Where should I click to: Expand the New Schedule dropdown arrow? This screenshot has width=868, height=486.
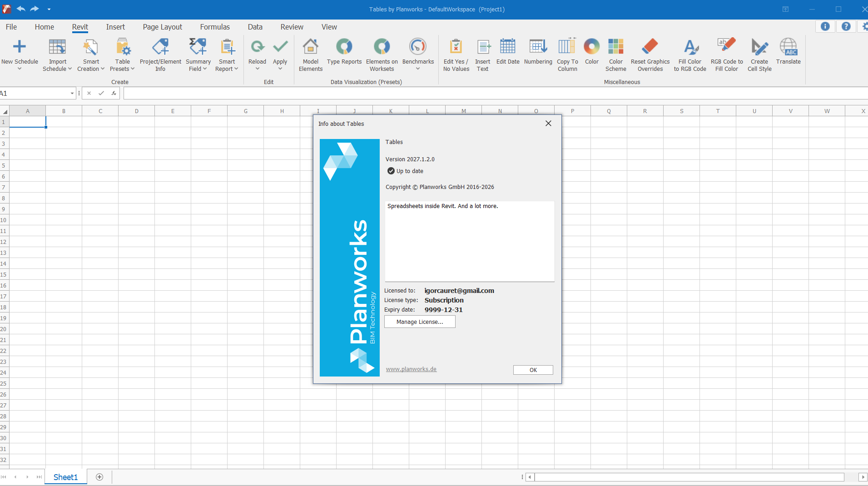coord(20,69)
